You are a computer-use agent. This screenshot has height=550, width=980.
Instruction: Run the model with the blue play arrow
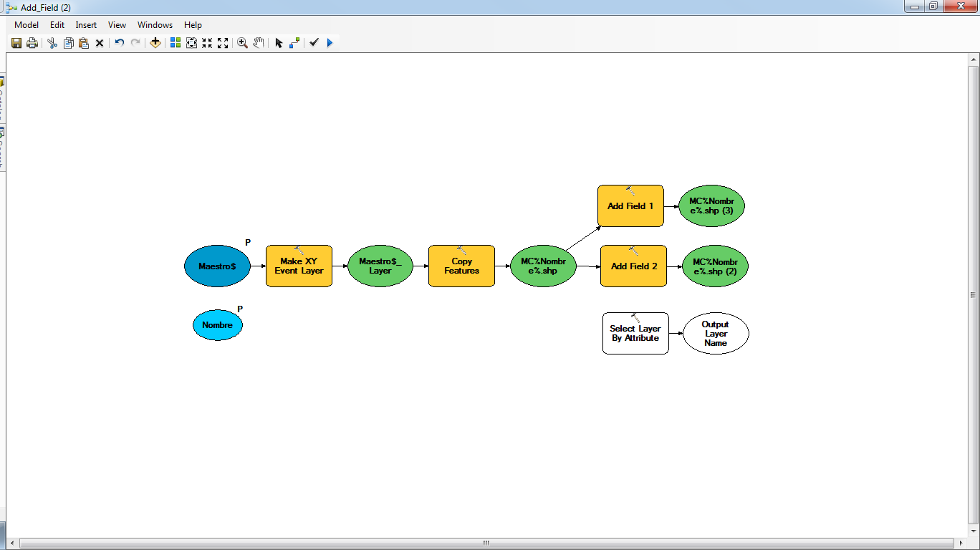click(330, 43)
